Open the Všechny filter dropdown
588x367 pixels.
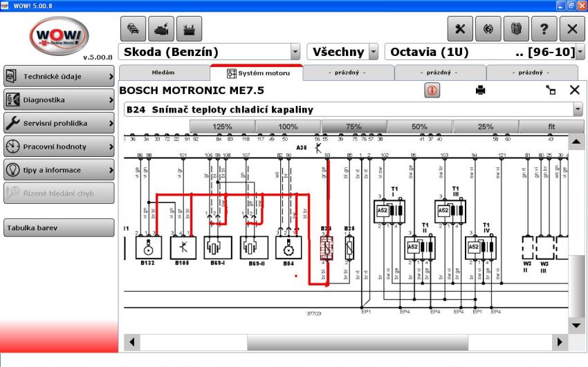[374, 52]
